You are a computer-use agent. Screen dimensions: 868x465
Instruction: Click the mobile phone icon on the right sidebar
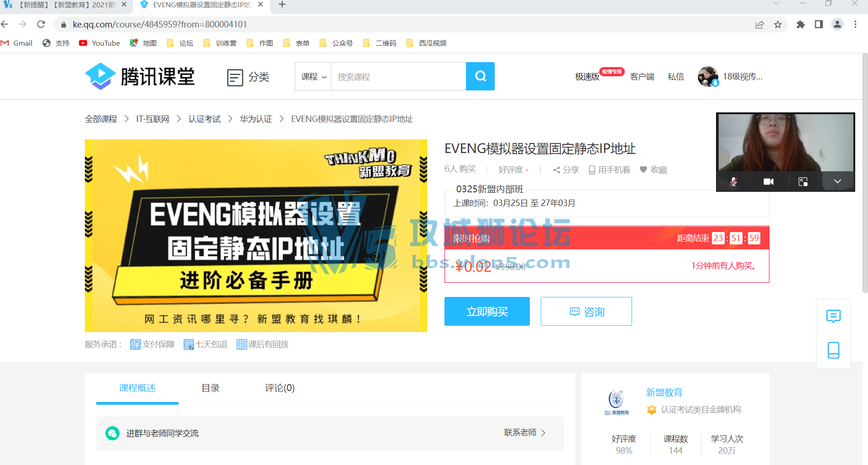(x=833, y=350)
